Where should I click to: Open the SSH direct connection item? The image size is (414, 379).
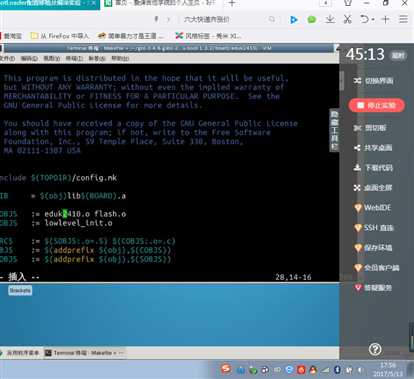373,228
